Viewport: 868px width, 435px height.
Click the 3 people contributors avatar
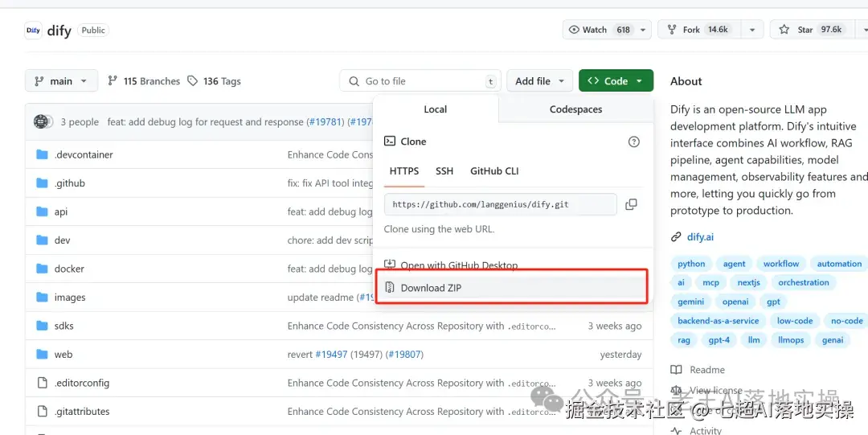click(43, 121)
